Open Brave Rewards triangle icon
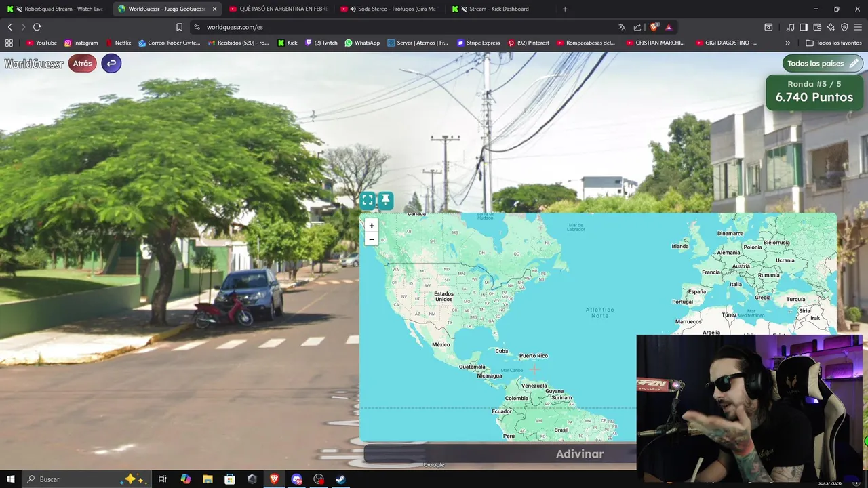Screen dimensions: 868x488 (x=669, y=27)
